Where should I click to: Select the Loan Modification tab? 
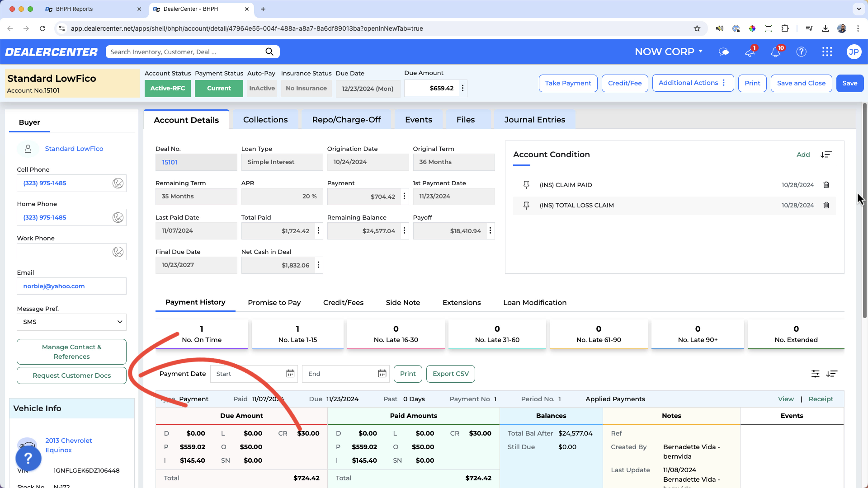point(535,303)
